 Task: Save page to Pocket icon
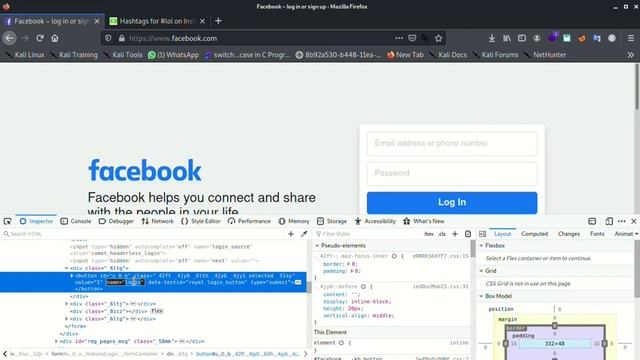(x=412, y=38)
